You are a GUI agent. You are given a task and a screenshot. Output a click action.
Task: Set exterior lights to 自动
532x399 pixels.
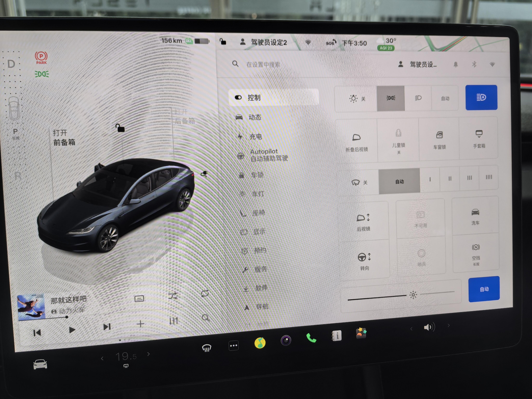point(445,98)
